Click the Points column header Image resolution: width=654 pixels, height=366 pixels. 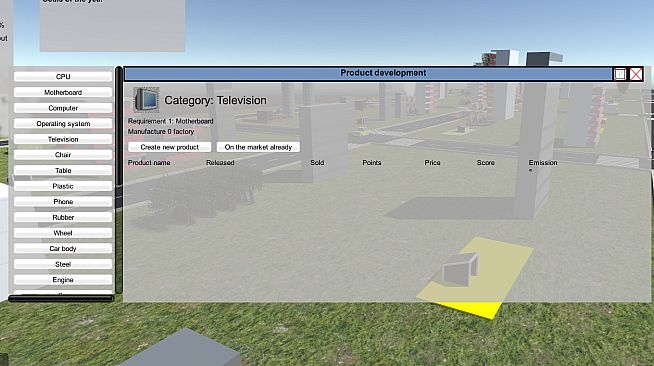(372, 163)
